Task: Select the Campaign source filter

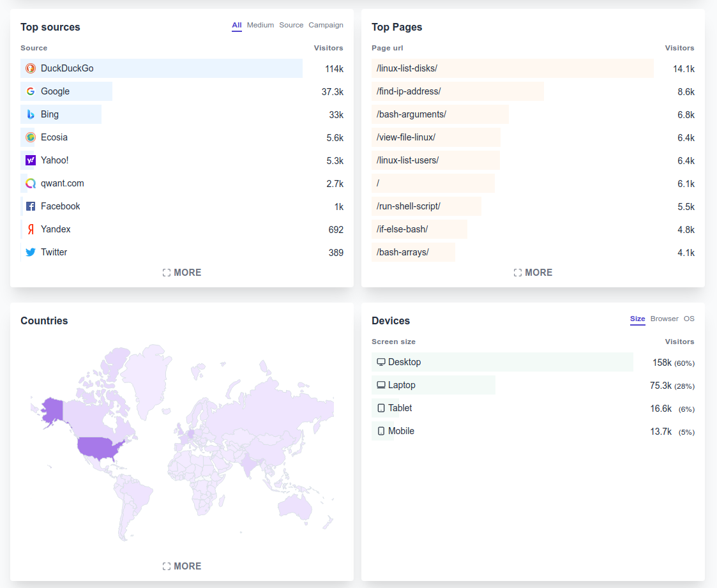Action: point(326,25)
